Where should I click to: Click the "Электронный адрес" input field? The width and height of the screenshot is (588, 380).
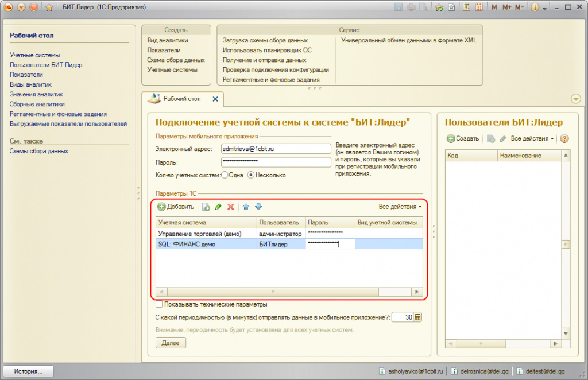click(x=276, y=149)
